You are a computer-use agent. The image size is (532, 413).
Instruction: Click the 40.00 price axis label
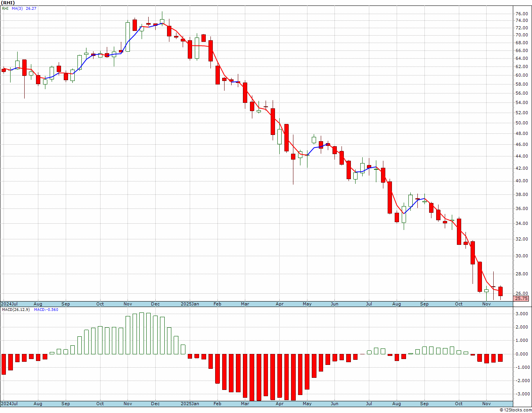[x=521, y=181]
